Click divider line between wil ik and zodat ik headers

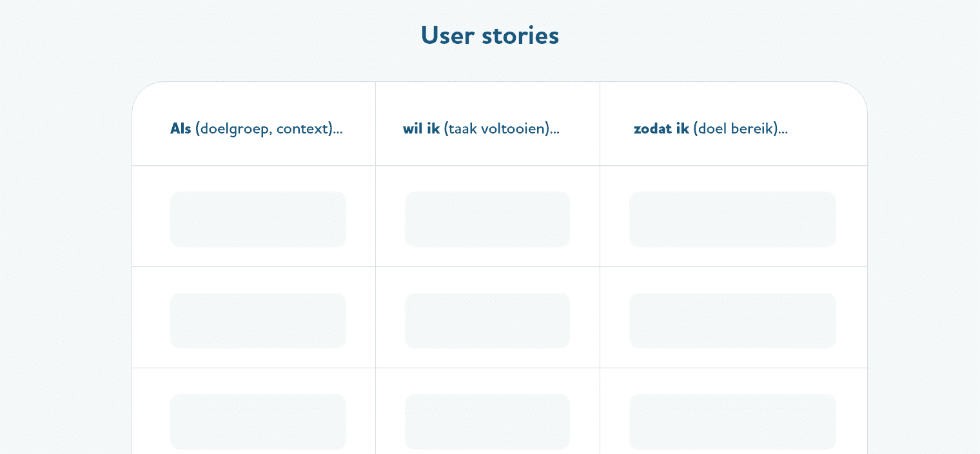600,124
